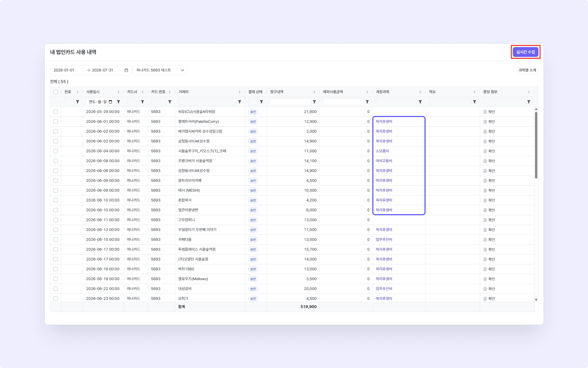Open the calendar icon in date range field
The width and height of the screenshot is (588, 368).
click(126, 70)
